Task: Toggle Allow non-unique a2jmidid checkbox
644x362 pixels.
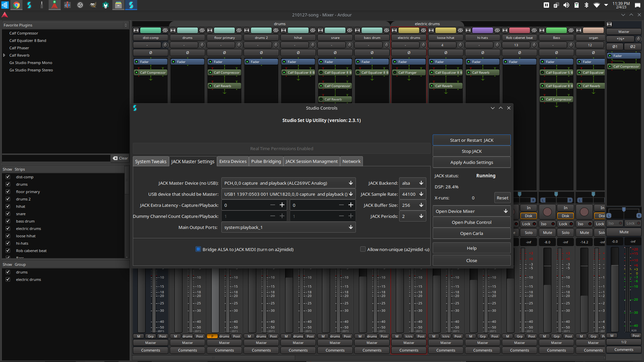Action: click(x=363, y=249)
